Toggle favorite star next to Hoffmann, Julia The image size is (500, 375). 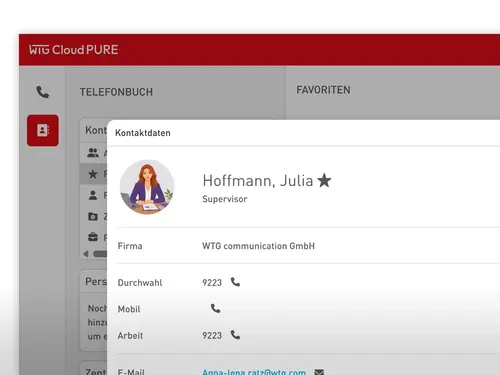(324, 181)
